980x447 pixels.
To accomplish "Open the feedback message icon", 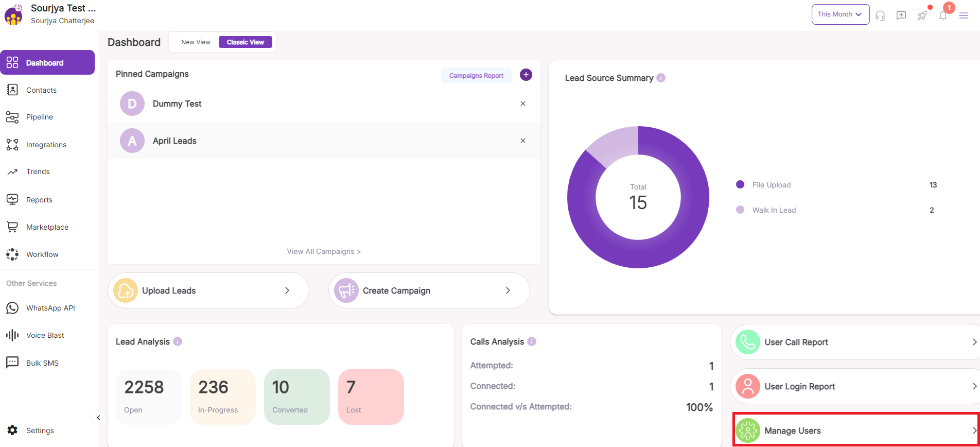I will click(901, 15).
